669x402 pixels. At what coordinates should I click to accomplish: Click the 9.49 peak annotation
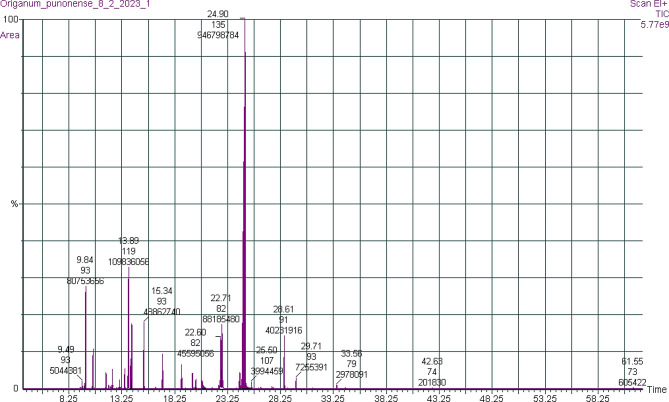click(65, 349)
